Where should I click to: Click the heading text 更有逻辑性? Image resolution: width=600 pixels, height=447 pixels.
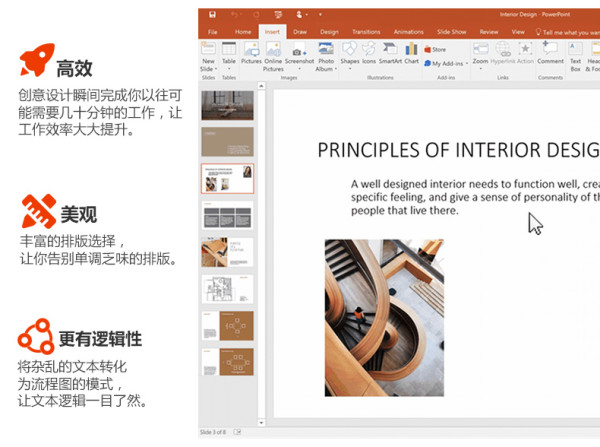pos(100,339)
